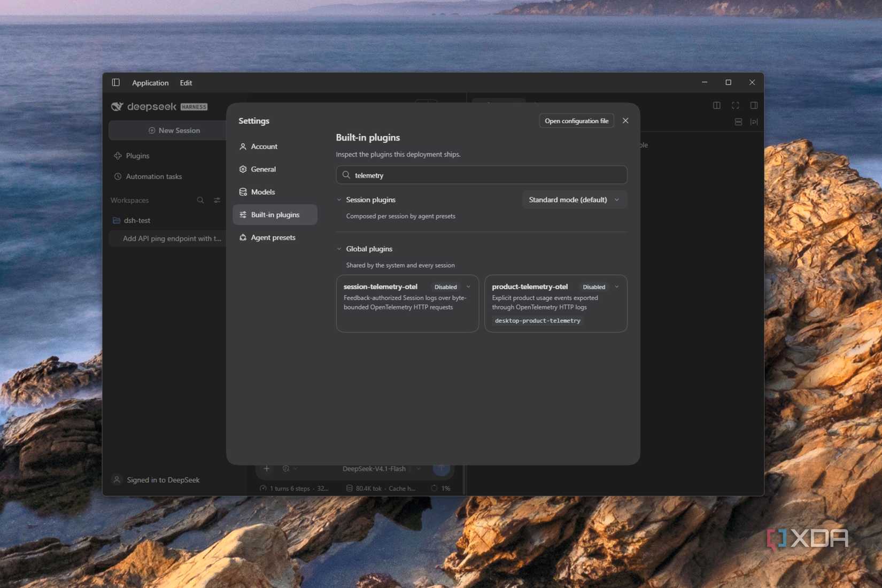882x588 pixels.
Task: Click the context usage 1% indicator
Action: pyautogui.click(x=441, y=488)
